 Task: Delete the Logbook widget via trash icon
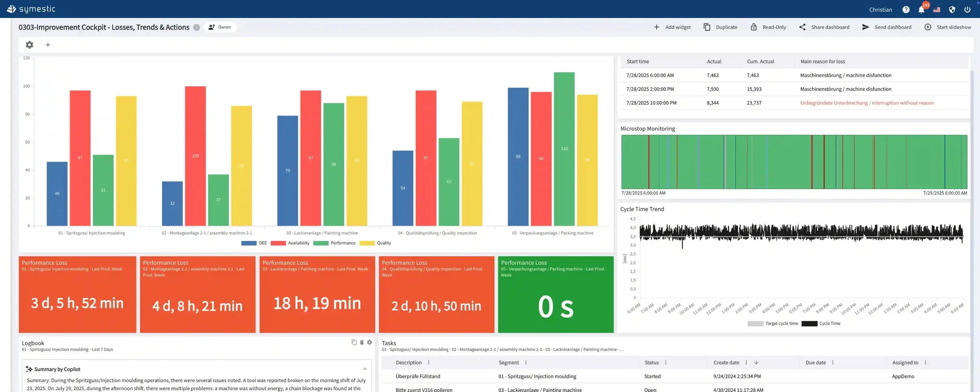[x=361, y=342]
